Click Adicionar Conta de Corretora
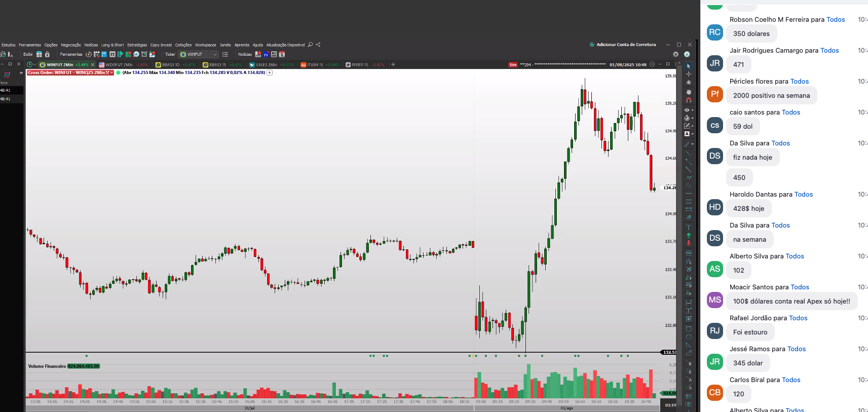868x412 pixels. (x=623, y=45)
